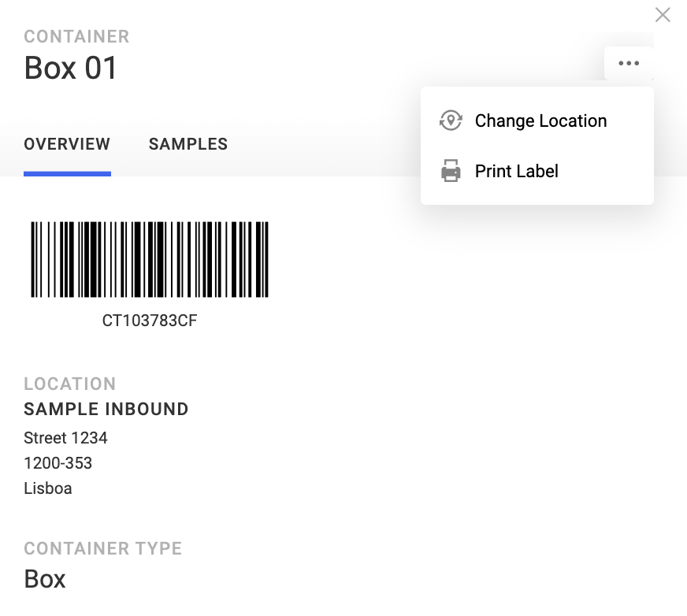
Task: Switch to the Samples tab
Action: (188, 144)
